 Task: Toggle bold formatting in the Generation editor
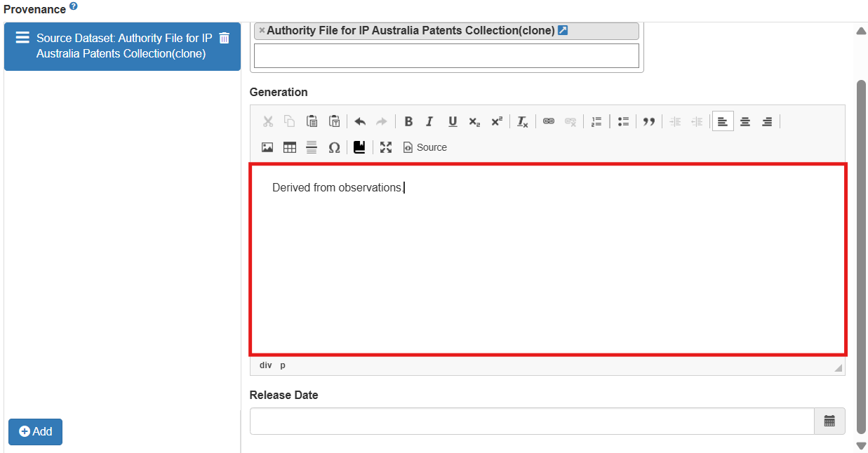point(408,121)
